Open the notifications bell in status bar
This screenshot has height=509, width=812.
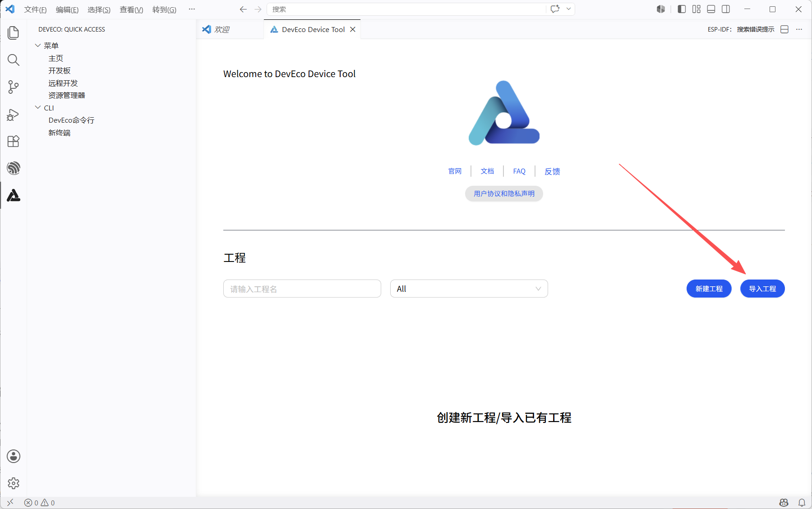click(802, 503)
